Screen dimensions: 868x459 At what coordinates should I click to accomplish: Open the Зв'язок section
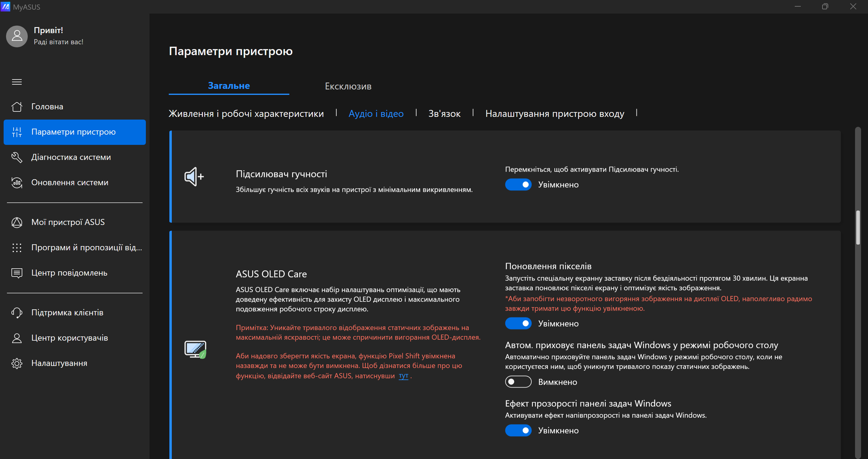(444, 114)
